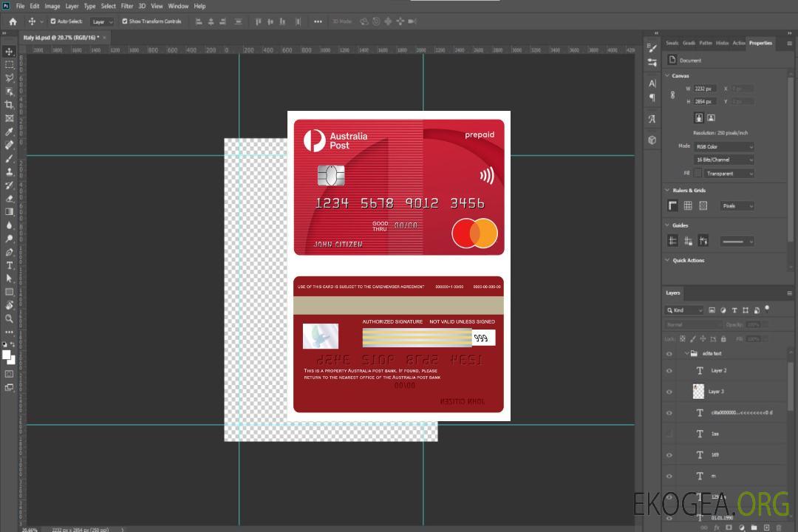Click the Home icon in options bar

pos(13,21)
